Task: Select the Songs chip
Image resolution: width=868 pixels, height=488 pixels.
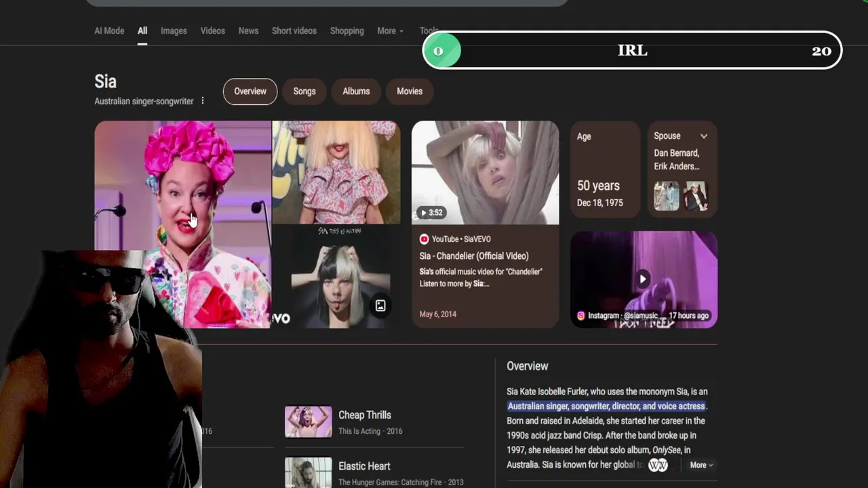Action: 304,91
